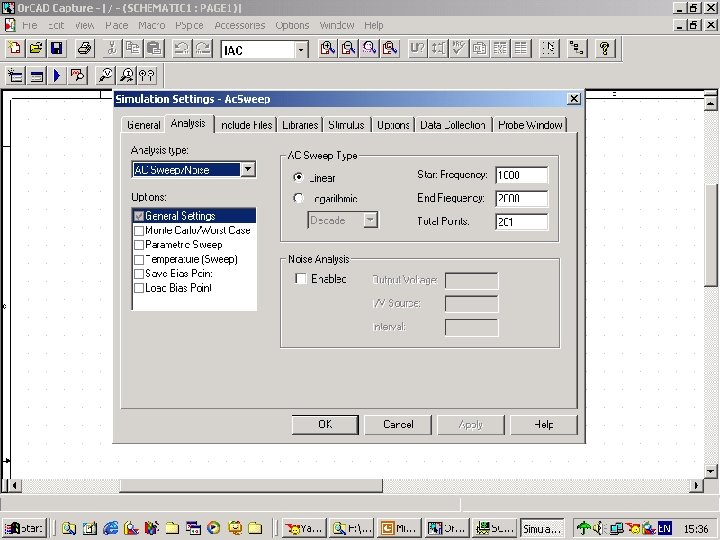The height and width of the screenshot is (540, 720).
Task: Check the Save Bias Point option
Action: tap(139, 274)
